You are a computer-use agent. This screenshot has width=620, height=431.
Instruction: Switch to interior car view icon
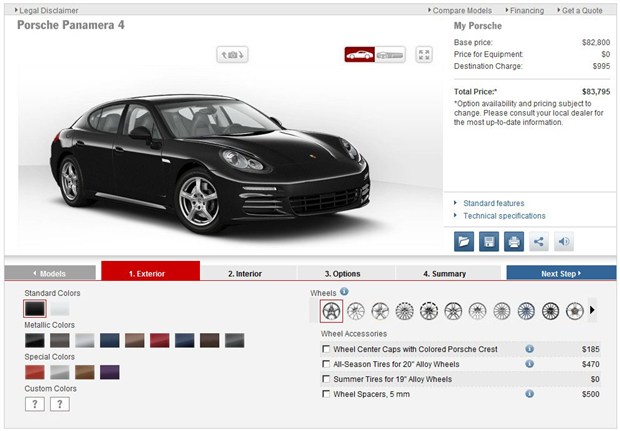tap(390, 55)
